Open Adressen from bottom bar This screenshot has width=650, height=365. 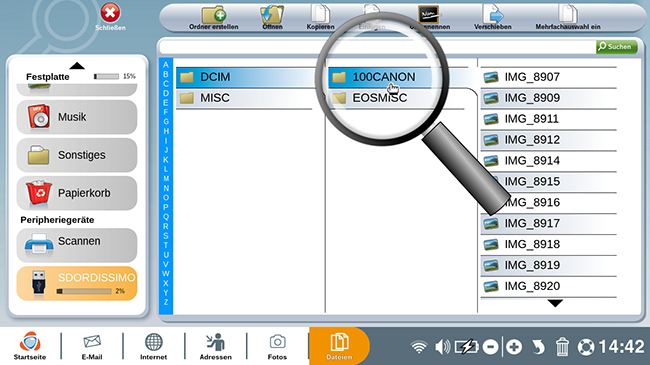point(216,346)
